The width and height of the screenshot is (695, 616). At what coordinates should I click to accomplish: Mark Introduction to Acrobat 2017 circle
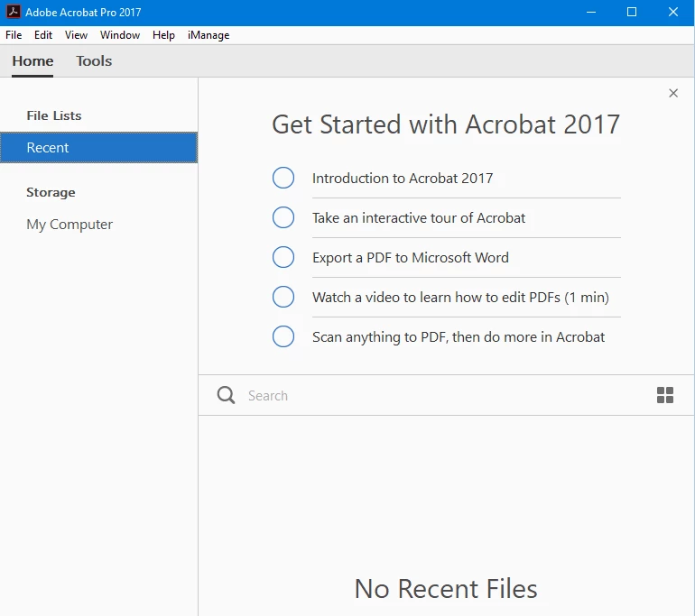coord(283,178)
